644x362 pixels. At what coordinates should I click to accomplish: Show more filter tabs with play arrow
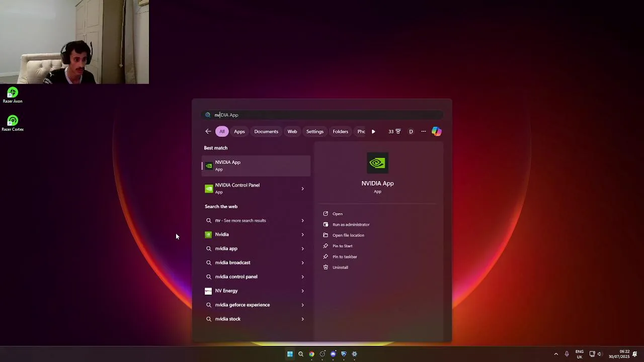(x=373, y=131)
